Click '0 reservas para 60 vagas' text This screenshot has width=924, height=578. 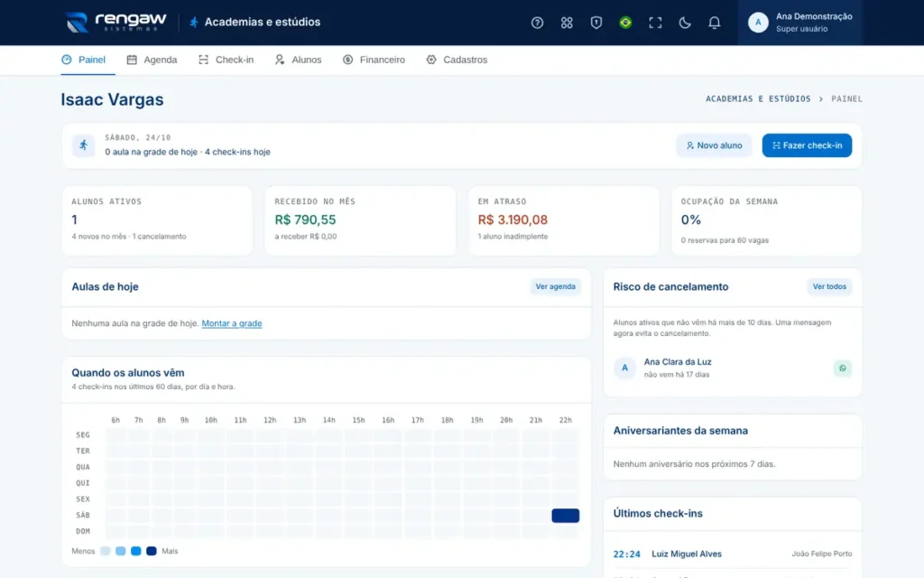point(725,240)
